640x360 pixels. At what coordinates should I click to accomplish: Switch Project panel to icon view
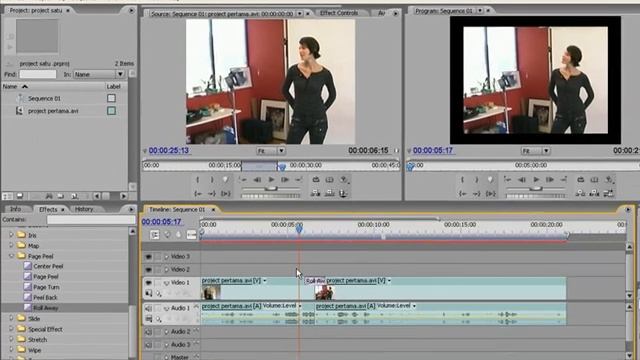click(20, 196)
